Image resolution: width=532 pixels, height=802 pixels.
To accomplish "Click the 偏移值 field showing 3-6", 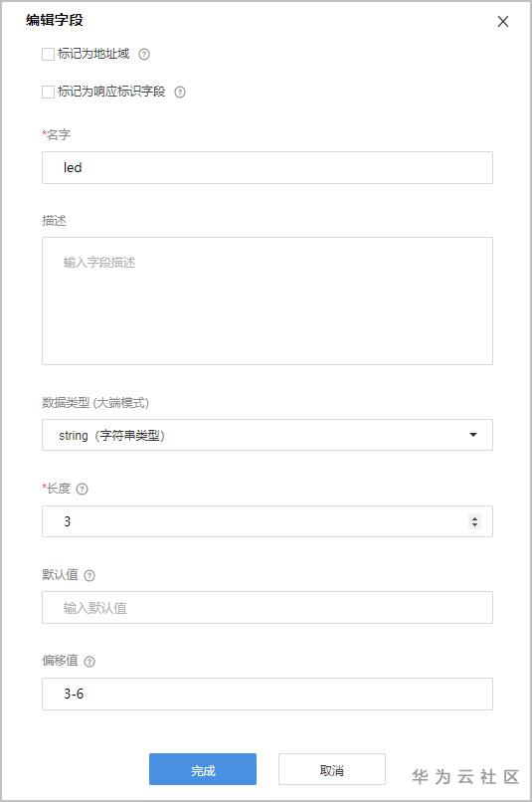I will 267,695.
